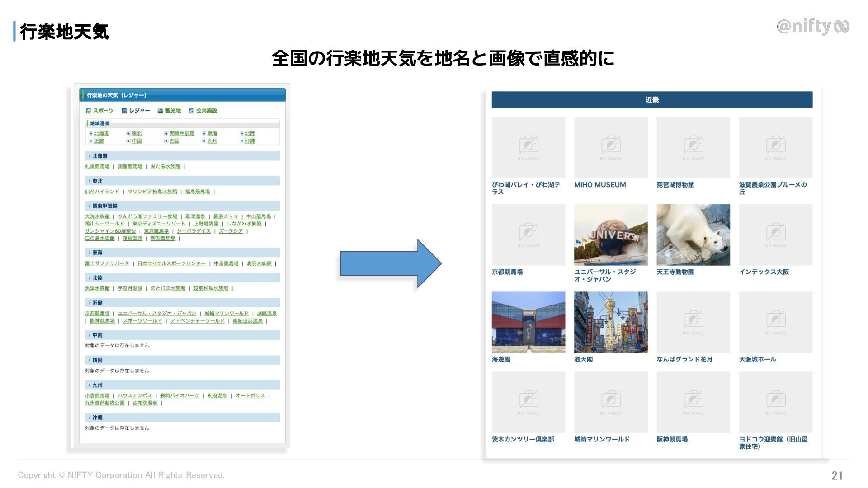Click the polar bear 天王寺動物園 thumbnail
Screen dimensions: 868x488
tap(693, 235)
